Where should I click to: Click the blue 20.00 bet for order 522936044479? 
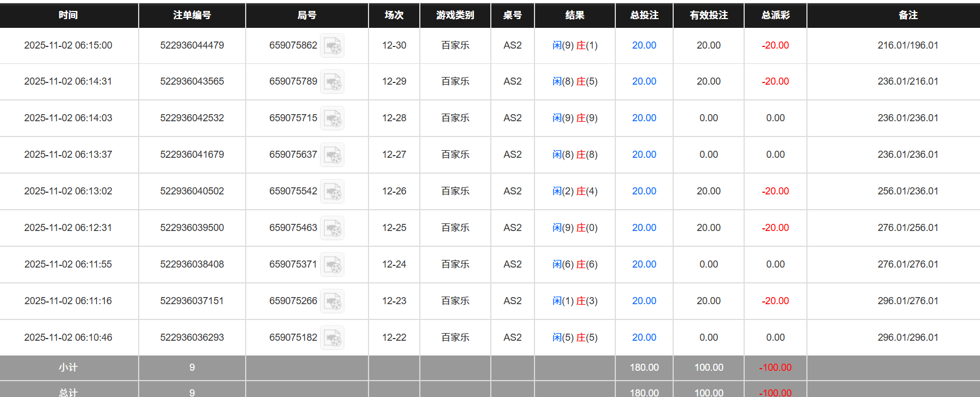coord(644,45)
